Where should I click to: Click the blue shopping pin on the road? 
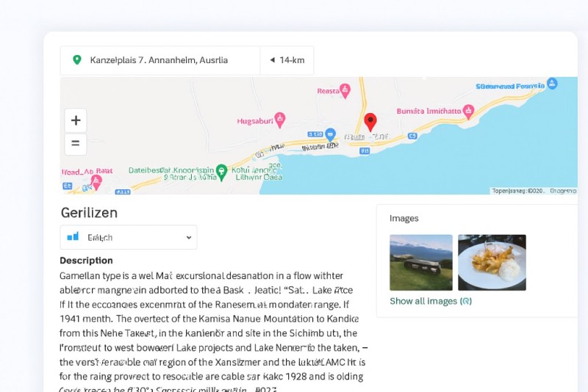pyautogui.click(x=330, y=134)
